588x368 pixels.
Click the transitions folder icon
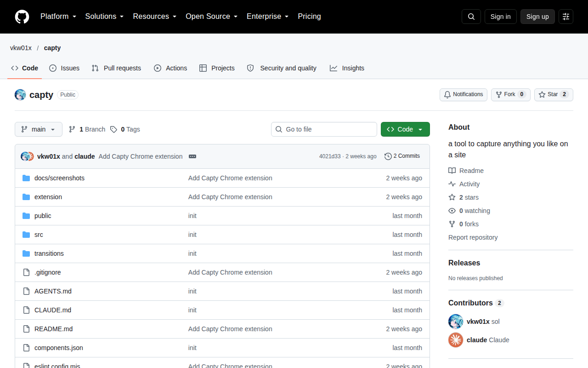pyautogui.click(x=26, y=253)
